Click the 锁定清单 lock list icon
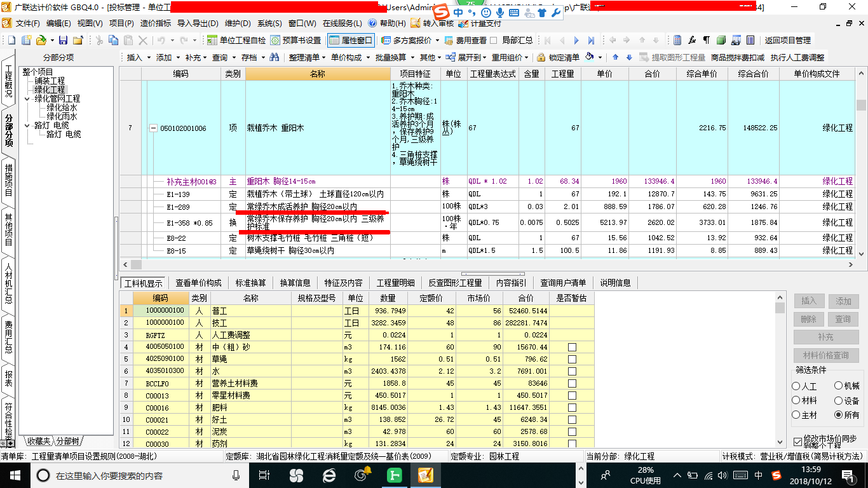The width and height of the screenshot is (868, 488). click(x=541, y=57)
